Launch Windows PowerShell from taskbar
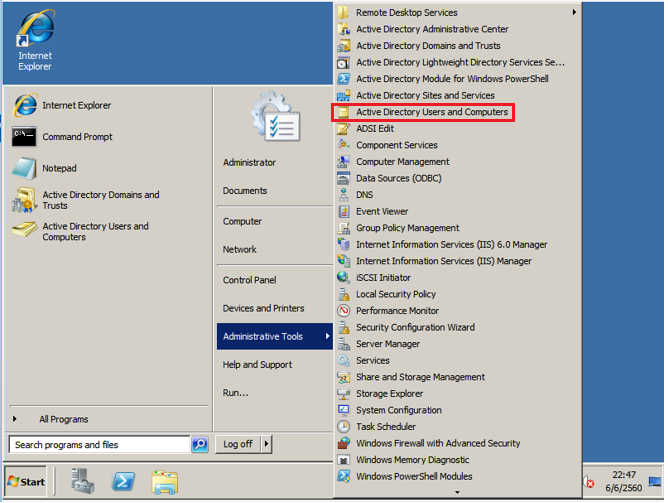This screenshot has width=668, height=503. click(x=123, y=482)
